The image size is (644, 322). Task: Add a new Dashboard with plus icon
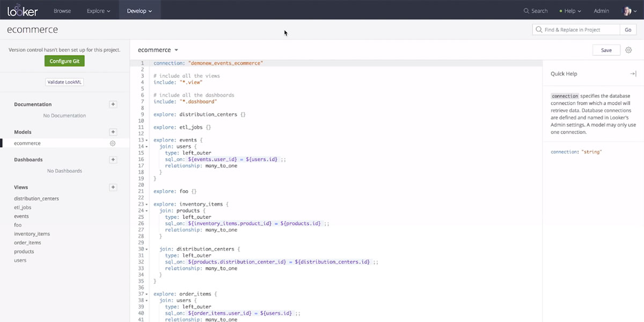(113, 159)
